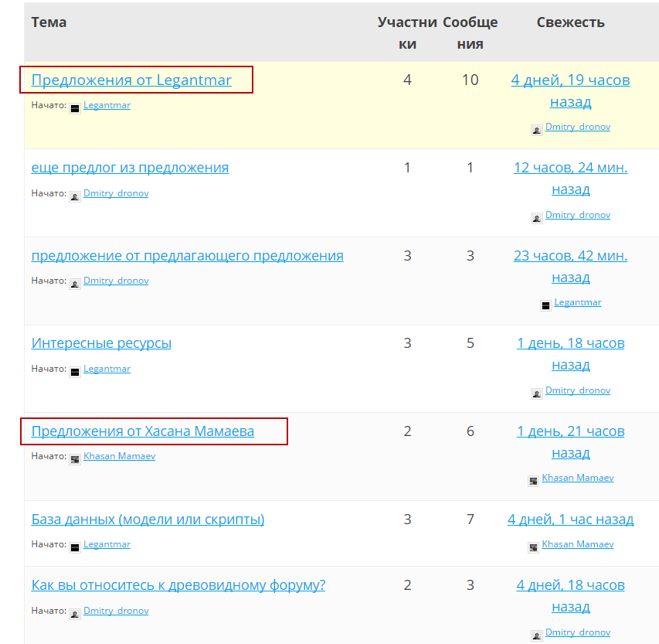Open the Интересные ресурсы topic
This screenshot has width=659, height=644.
[x=101, y=342]
